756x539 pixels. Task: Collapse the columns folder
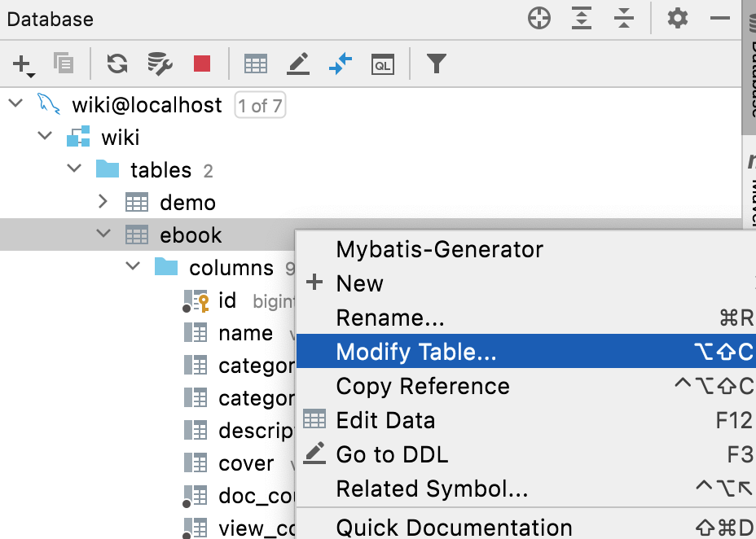click(133, 266)
